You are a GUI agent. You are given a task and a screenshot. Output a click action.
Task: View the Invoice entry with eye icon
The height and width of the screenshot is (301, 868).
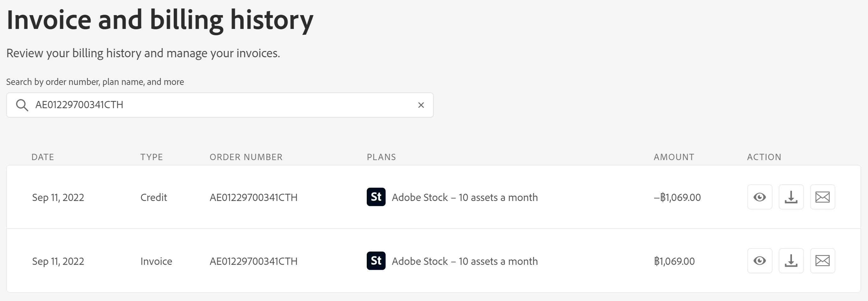[760, 260]
